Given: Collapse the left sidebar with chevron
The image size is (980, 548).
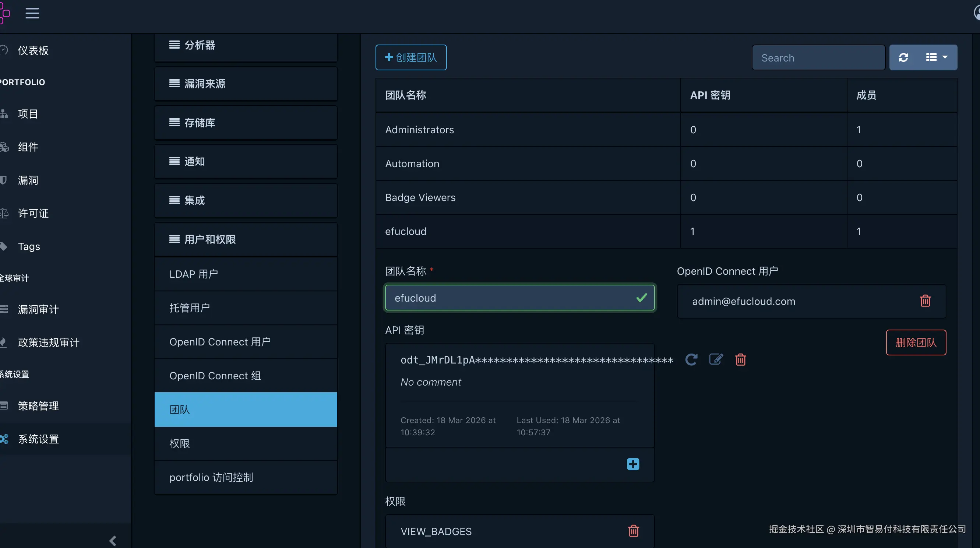Looking at the screenshot, I should (x=113, y=540).
